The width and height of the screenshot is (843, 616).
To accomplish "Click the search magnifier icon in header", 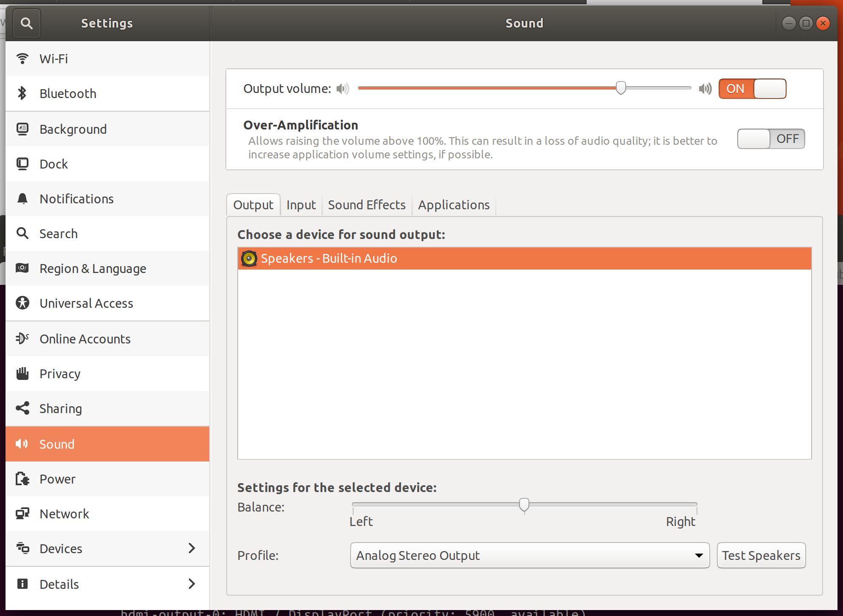I will 26,23.
